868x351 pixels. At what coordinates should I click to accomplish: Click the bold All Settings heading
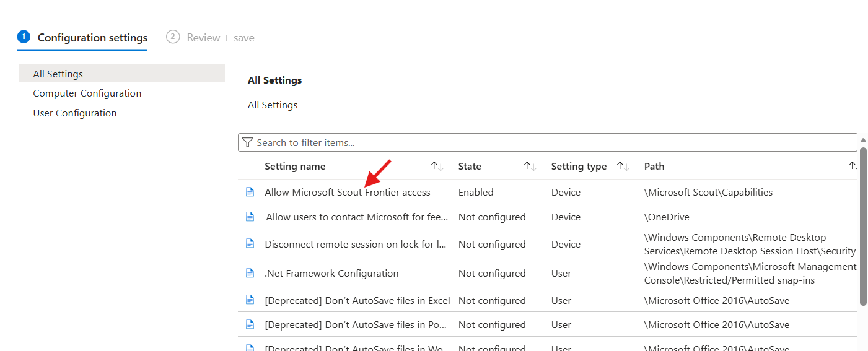[274, 80]
